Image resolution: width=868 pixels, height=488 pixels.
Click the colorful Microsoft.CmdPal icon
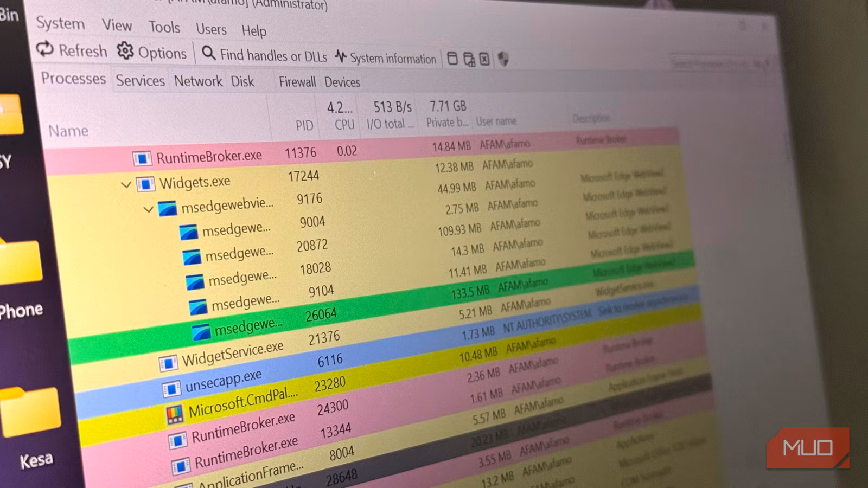pos(175,415)
